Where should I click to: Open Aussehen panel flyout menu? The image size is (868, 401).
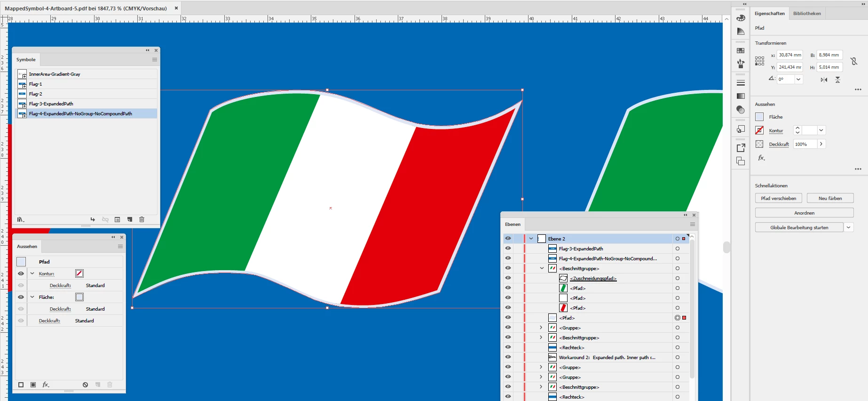point(120,246)
